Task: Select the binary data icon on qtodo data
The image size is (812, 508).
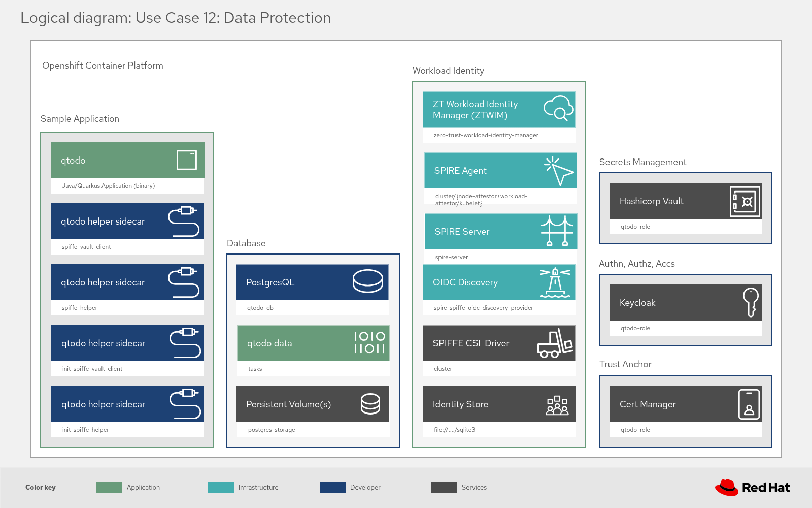Action: pos(370,343)
